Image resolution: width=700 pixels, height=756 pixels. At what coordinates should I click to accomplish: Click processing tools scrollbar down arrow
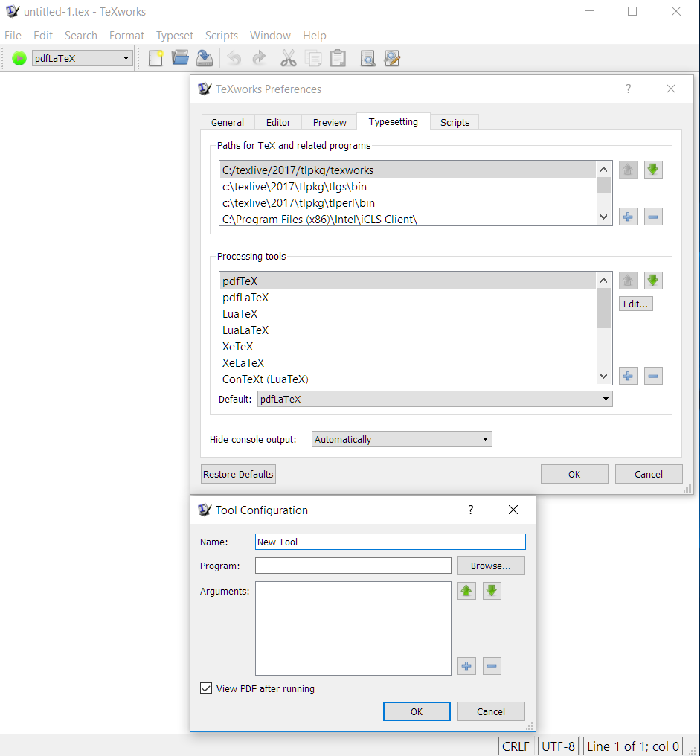click(603, 376)
